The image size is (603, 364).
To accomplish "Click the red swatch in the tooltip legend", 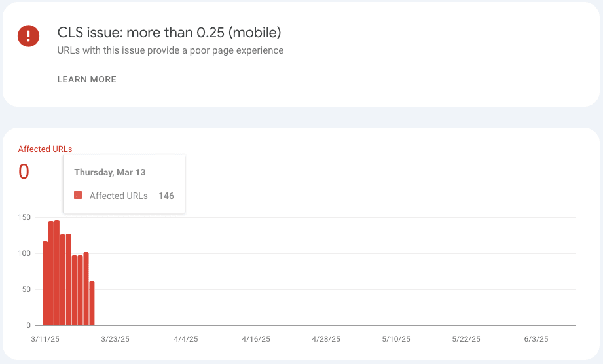I will coord(78,196).
